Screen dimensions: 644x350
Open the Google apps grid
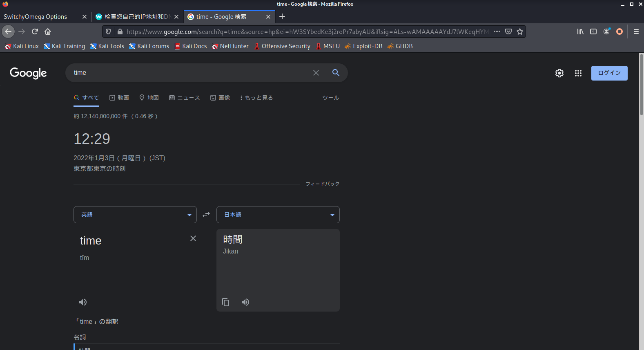click(578, 73)
